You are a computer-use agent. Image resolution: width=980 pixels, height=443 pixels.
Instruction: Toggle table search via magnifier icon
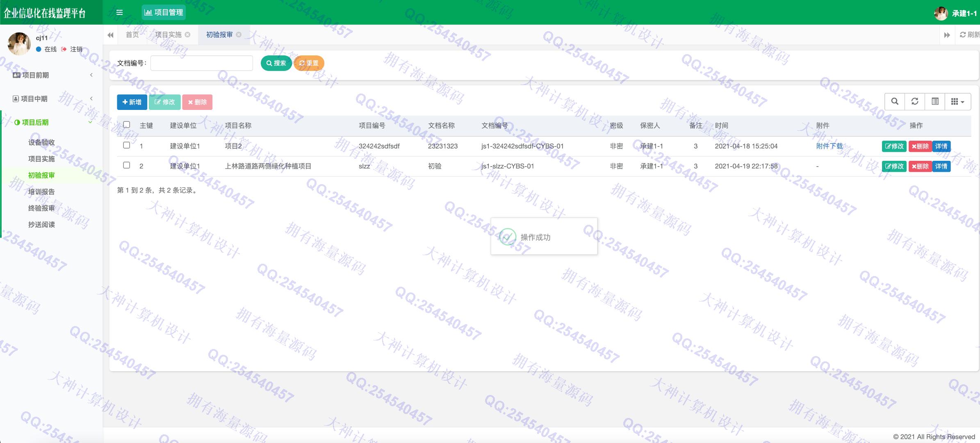pyautogui.click(x=895, y=101)
